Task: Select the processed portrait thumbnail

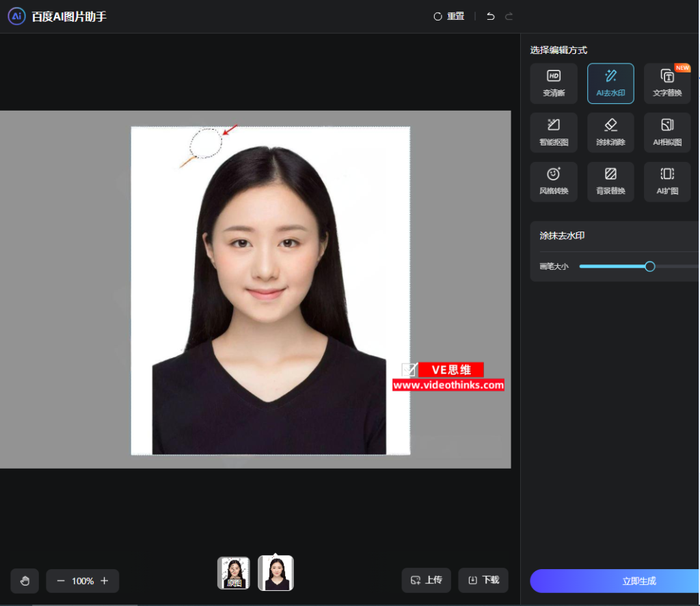Action: pos(276,573)
